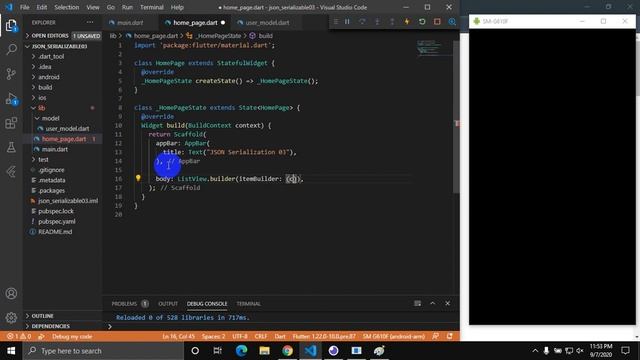
Task: Open user_model.dart in the explorer tree
Action: pyautogui.click(x=62, y=129)
